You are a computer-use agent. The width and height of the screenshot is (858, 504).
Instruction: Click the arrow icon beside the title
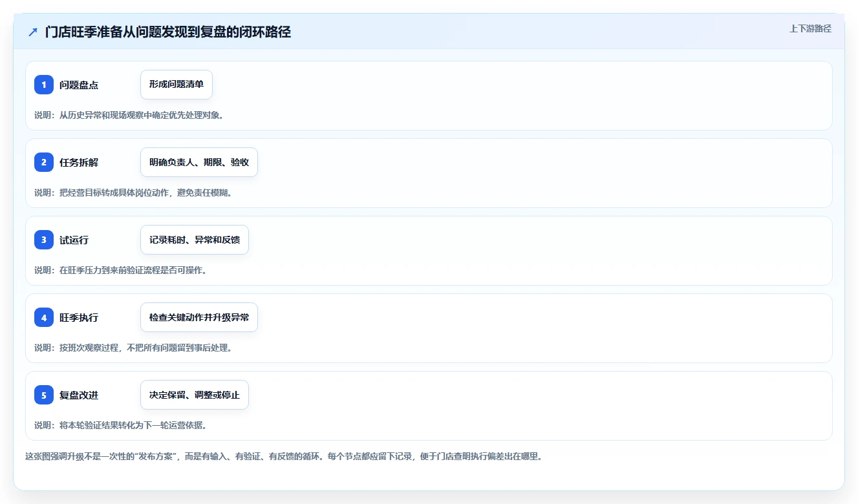(33, 32)
